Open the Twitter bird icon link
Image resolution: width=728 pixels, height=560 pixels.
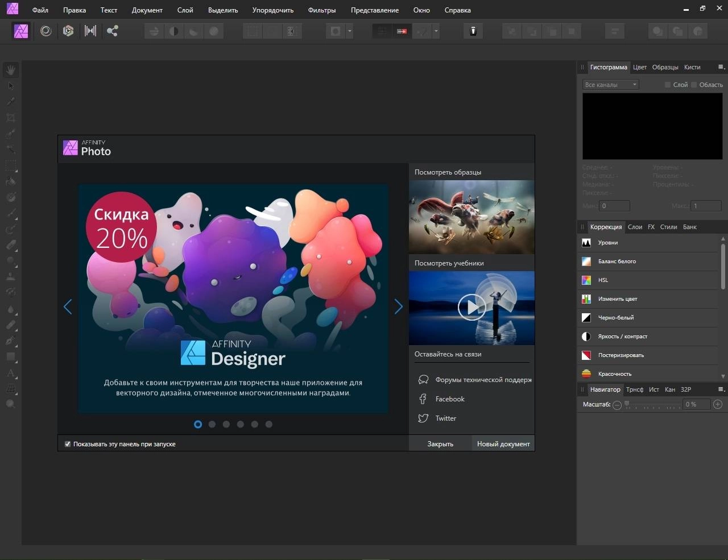(423, 418)
